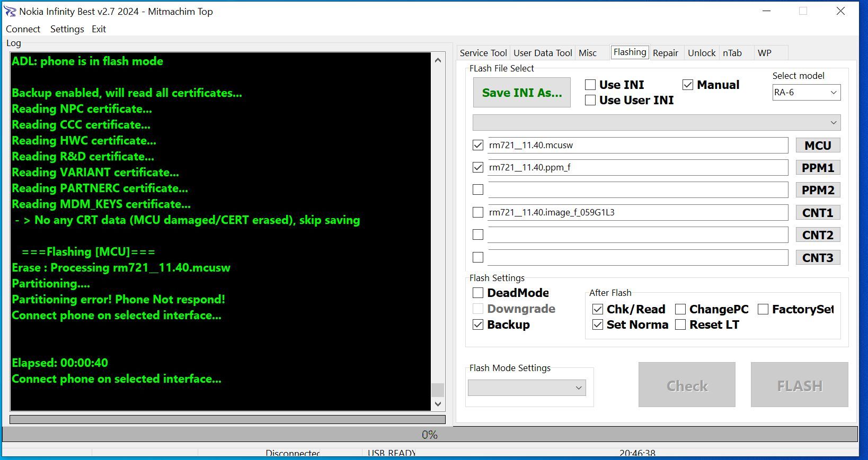Click the Save INI As... button

point(522,93)
